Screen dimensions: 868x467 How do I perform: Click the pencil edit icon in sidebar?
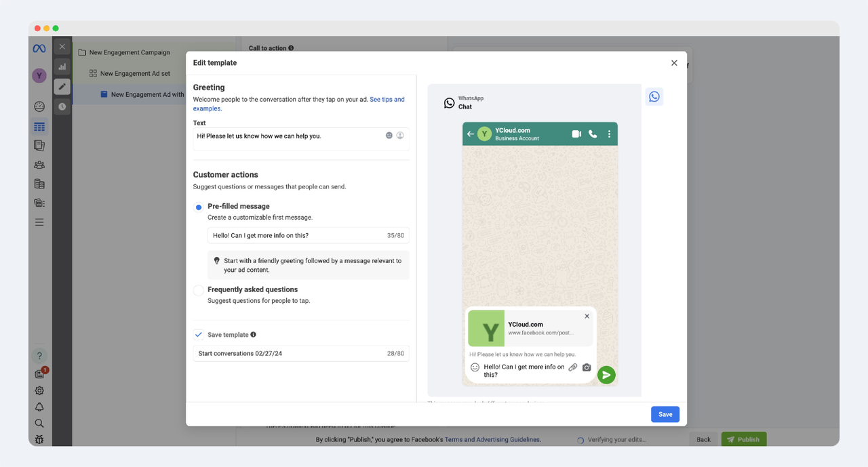(x=62, y=86)
